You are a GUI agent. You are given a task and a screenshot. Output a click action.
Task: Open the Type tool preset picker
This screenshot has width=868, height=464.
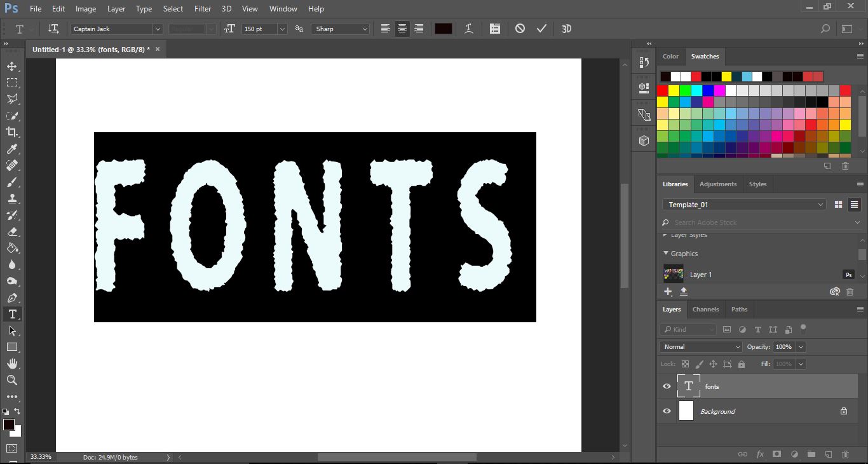click(24, 29)
